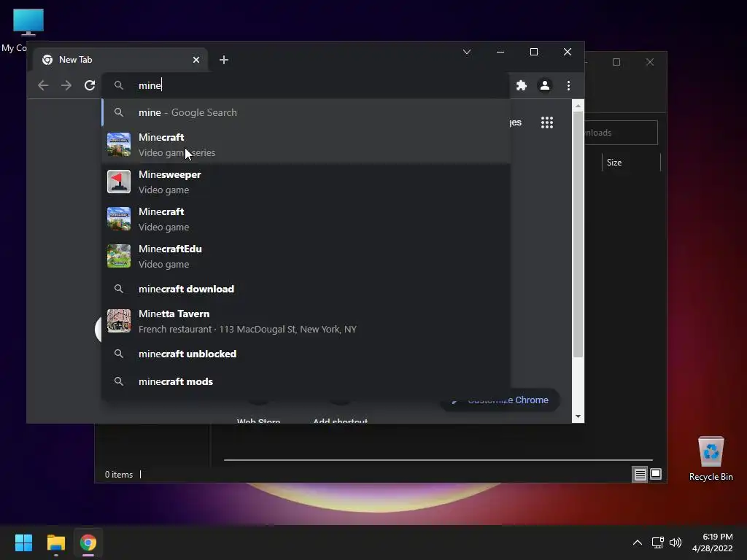Select "minecraft unblocked" suggestion
Screen dimensions: 747x560
306,354
